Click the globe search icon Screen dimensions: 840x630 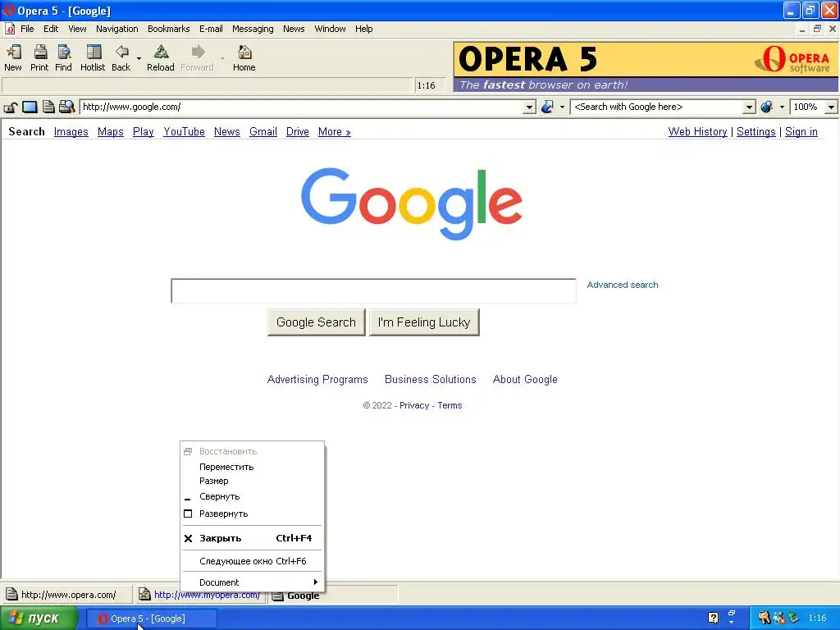point(767,107)
